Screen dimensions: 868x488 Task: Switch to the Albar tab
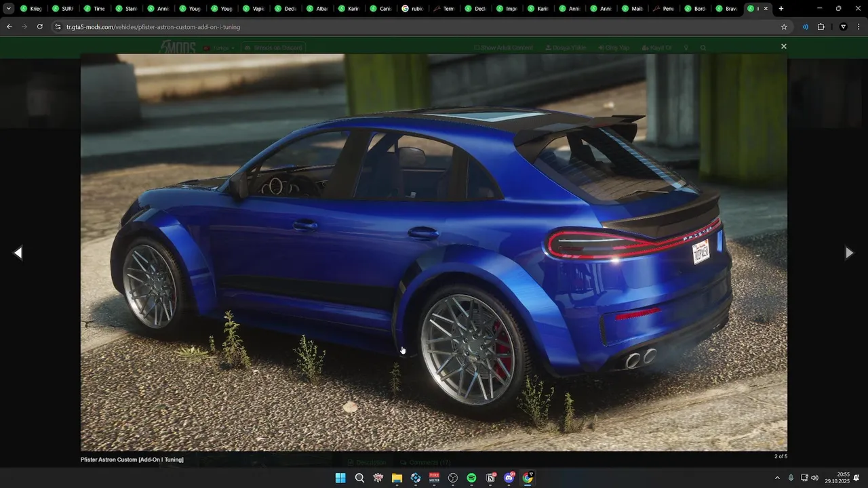[316, 9]
